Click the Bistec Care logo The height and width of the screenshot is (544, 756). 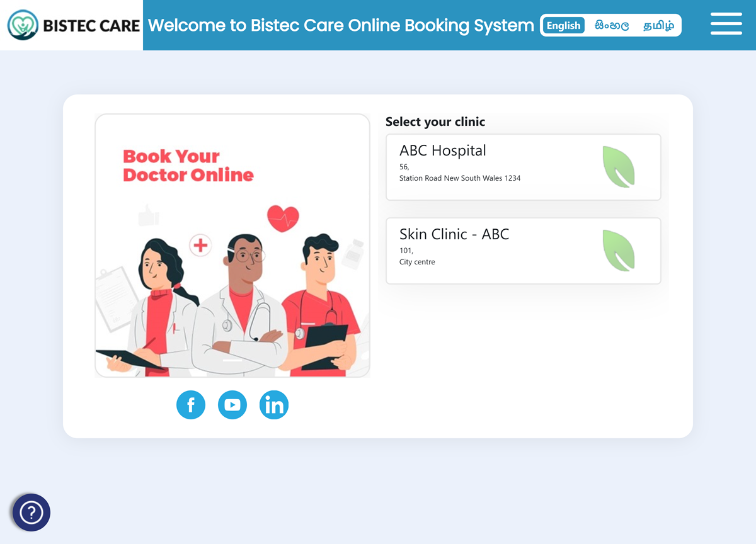pyautogui.click(x=72, y=25)
